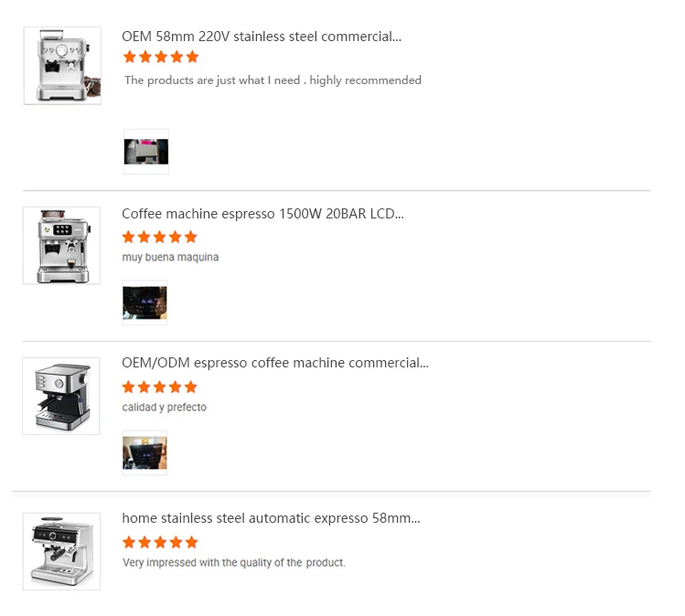This screenshot has width=685, height=616.
Task: Click star rating of OEM 58mm review
Action: coord(161,57)
